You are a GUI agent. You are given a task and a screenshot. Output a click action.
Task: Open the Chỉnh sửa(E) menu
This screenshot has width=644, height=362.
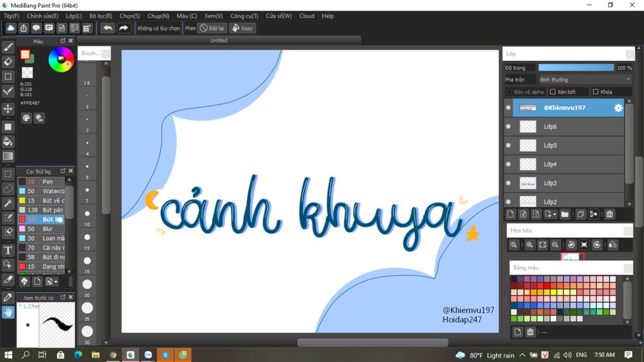tap(42, 16)
